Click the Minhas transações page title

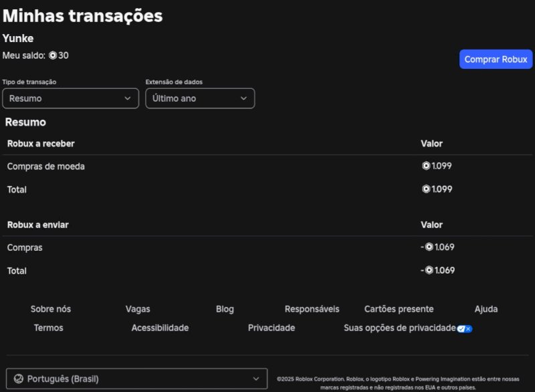pos(82,16)
